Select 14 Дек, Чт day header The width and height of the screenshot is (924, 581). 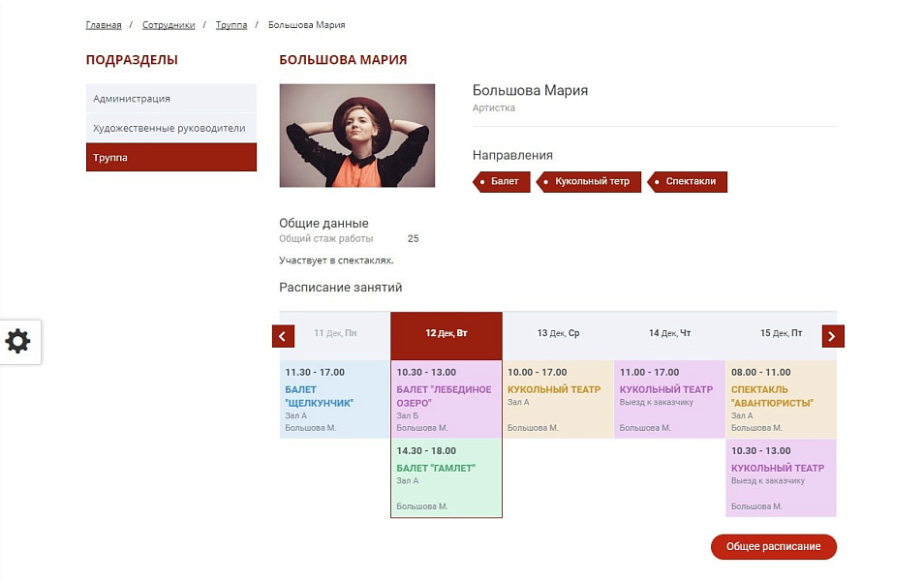pyautogui.click(x=669, y=334)
